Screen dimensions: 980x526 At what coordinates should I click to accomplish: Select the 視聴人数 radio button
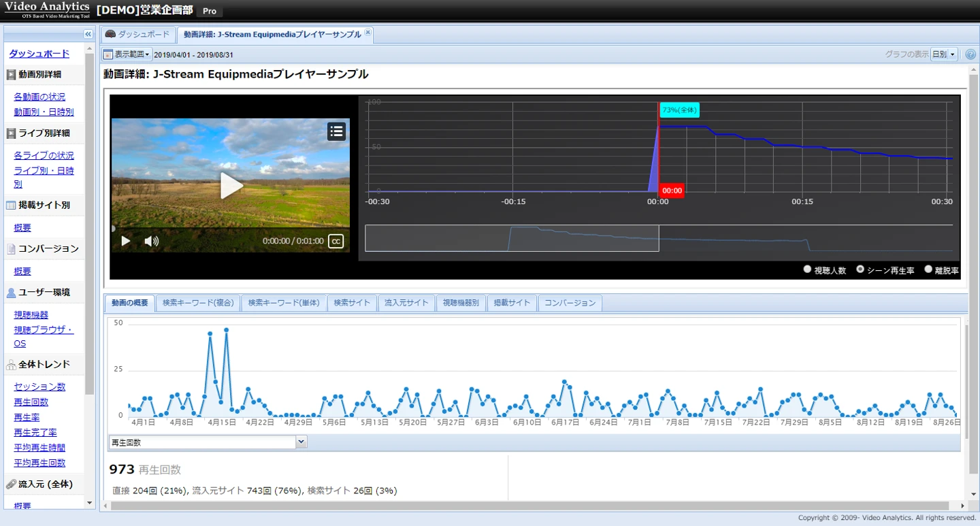(807, 269)
